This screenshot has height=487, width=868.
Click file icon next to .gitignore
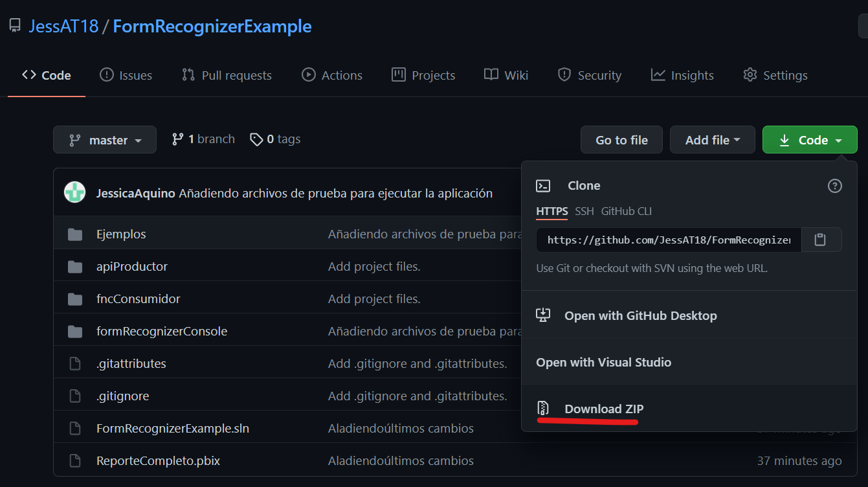pyautogui.click(x=75, y=396)
